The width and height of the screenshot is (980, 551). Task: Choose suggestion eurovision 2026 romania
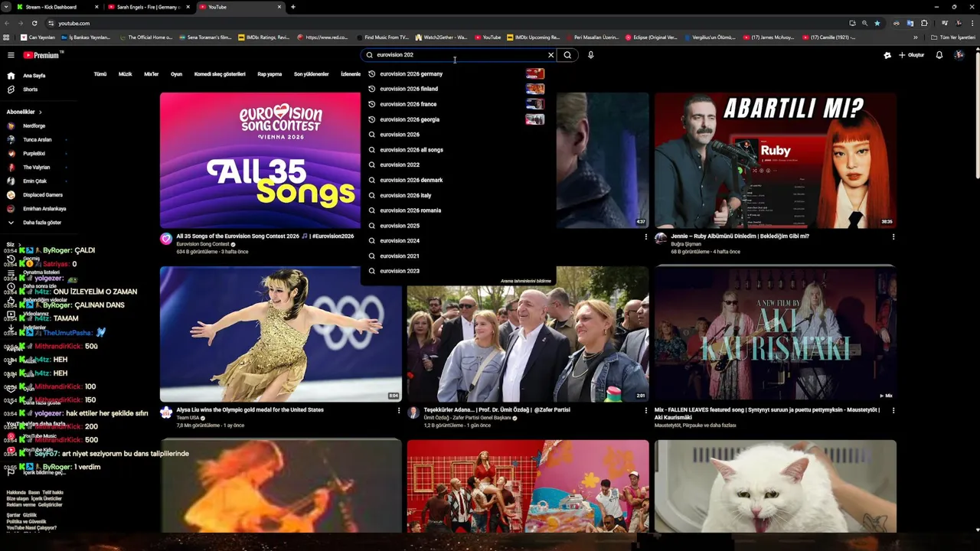(458, 210)
